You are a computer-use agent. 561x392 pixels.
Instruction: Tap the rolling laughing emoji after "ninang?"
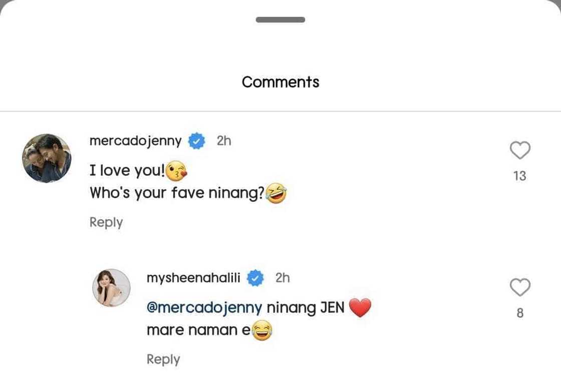point(276,193)
